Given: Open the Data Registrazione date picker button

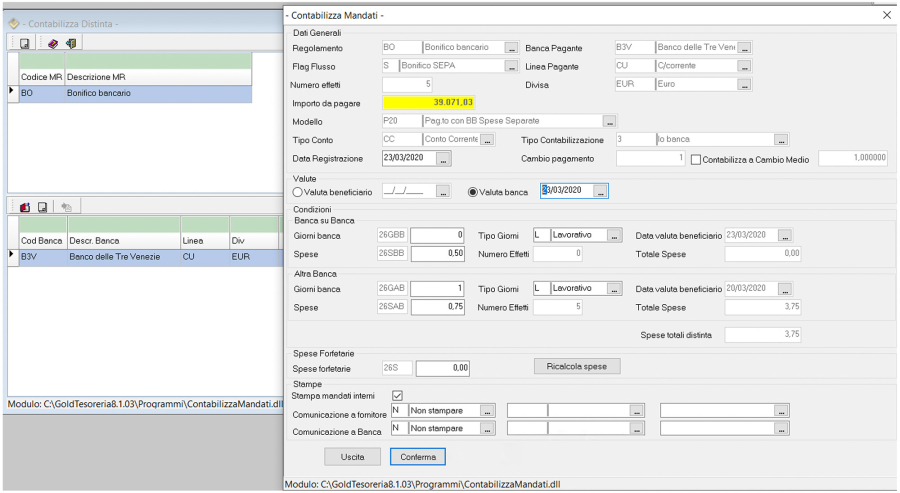Looking at the screenshot, I should pyautogui.click(x=444, y=159).
